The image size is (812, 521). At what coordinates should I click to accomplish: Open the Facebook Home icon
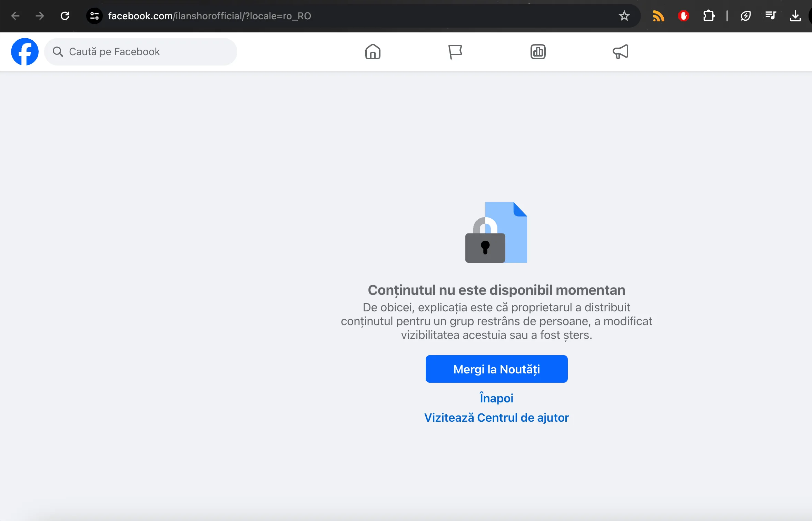coord(373,52)
